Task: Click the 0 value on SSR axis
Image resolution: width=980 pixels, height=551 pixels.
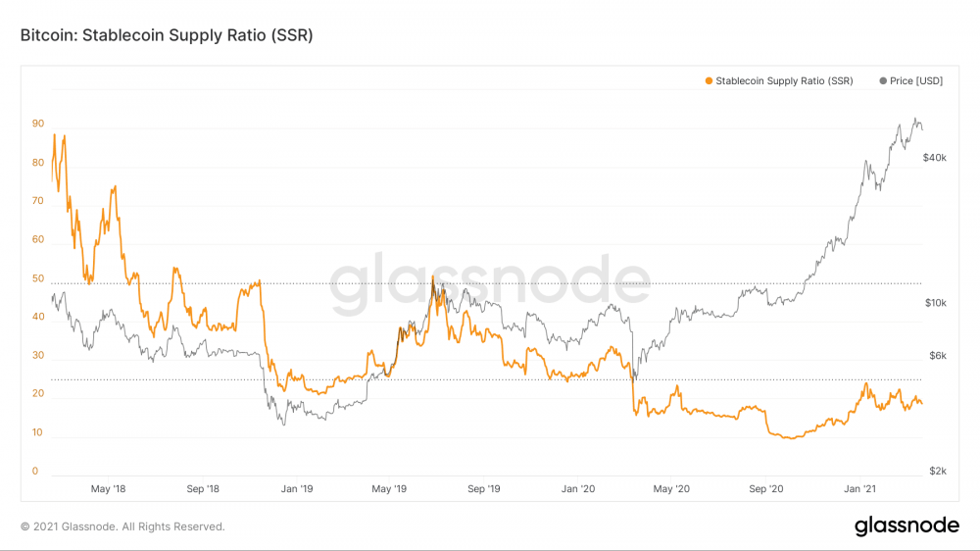Action: (35, 472)
